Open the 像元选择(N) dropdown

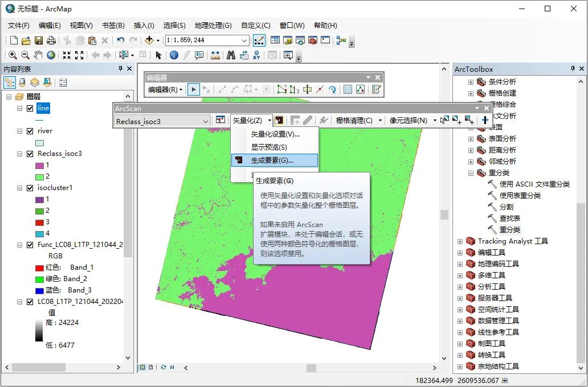tap(413, 120)
